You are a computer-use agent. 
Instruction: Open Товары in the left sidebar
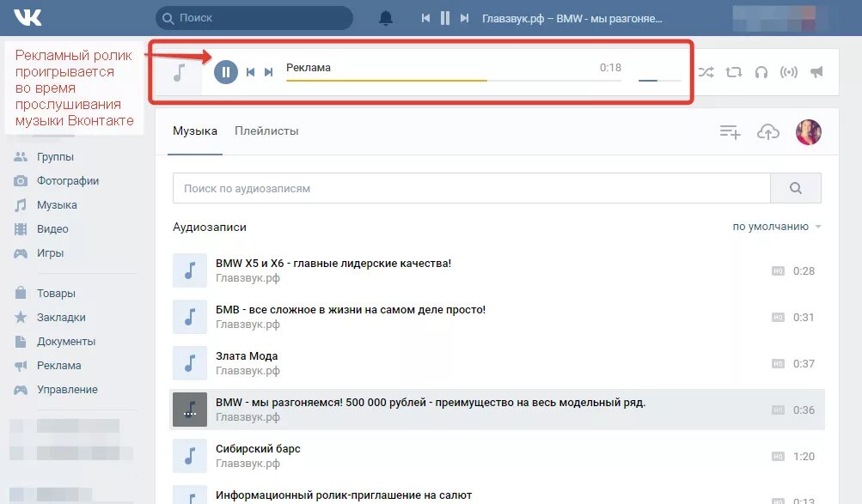pos(56,293)
